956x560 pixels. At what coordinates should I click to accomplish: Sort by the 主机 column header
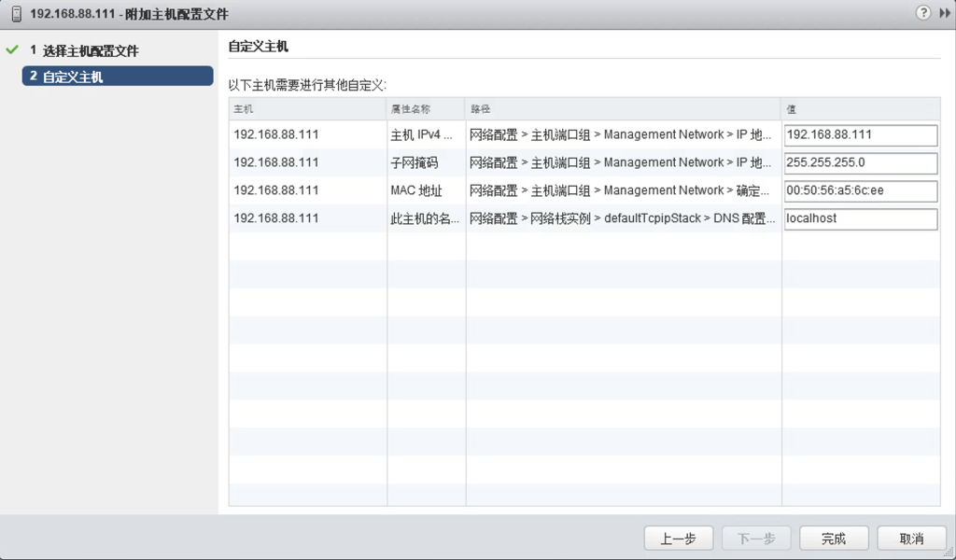coord(308,109)
